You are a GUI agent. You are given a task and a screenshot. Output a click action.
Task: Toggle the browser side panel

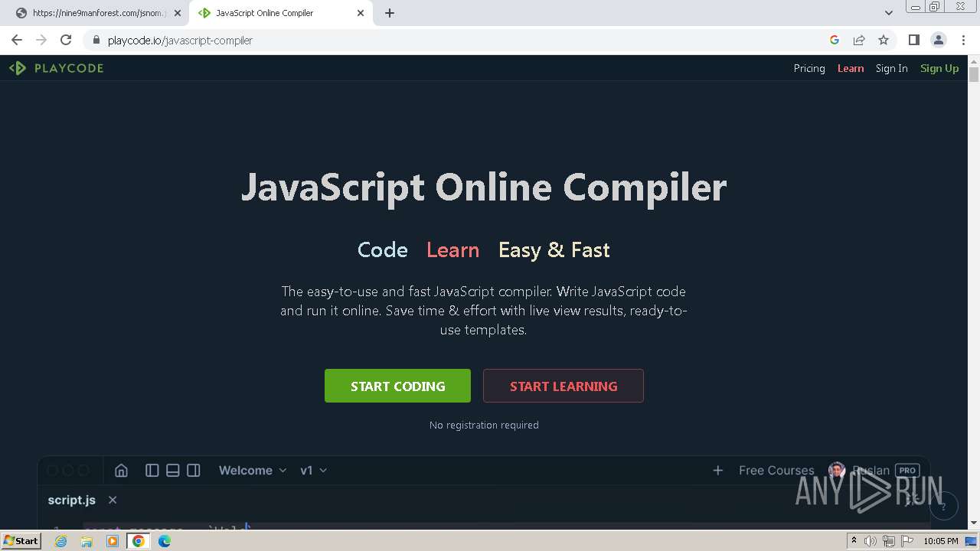(913, 40)
